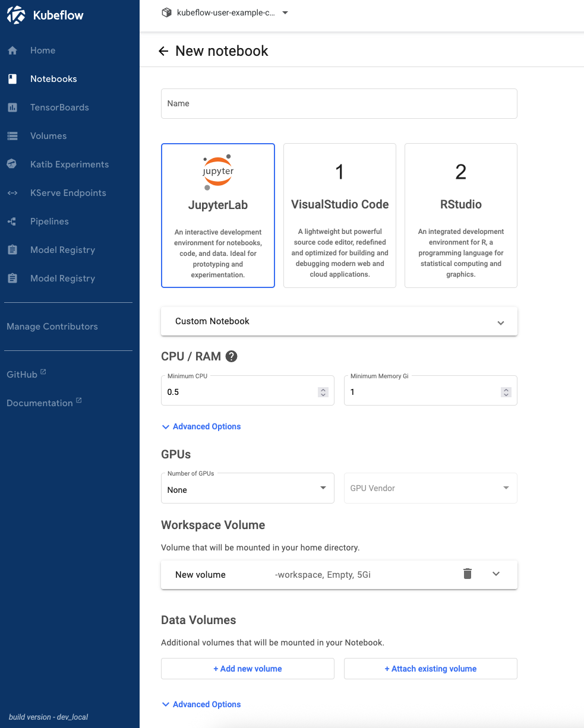The height and width of the screenshot is (728, 584).
Task: Click the Attach existing volume button
Action: click(x=431, y=669)
